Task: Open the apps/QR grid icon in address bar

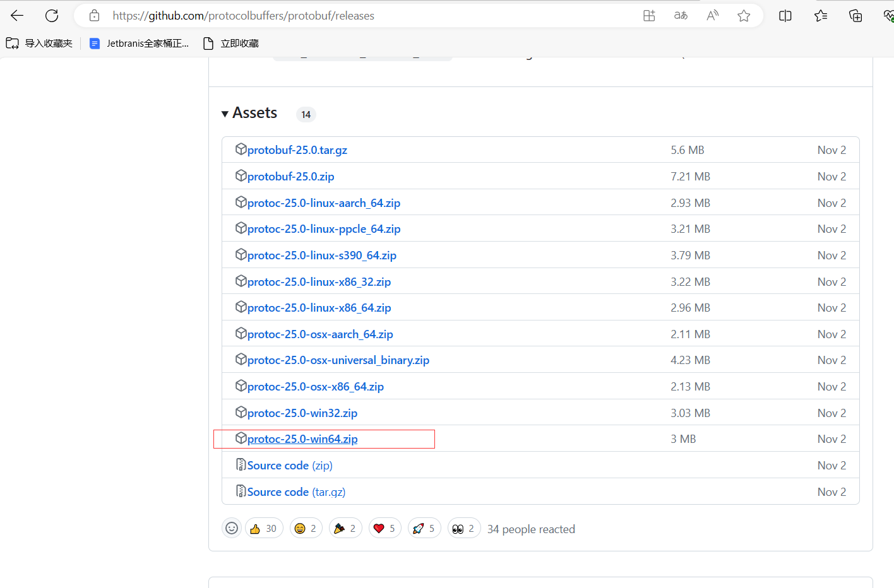Action: (x=649, y=16)
